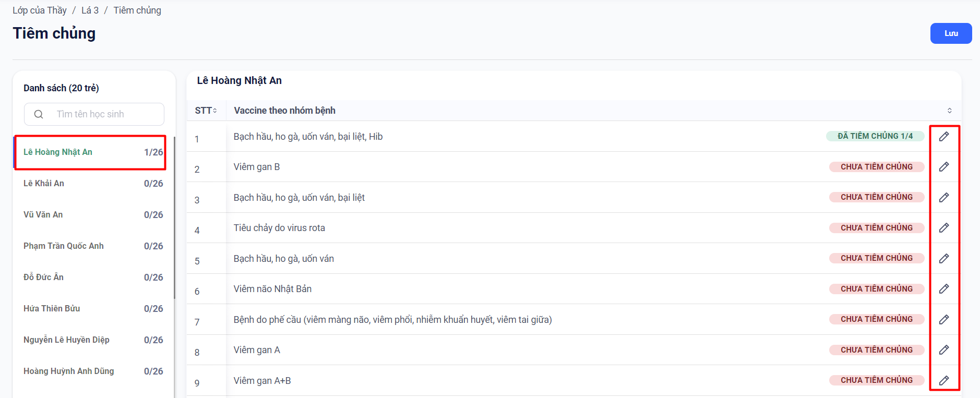Choose Hoàng Huỳnh Anh Dũng from list
Viewport: 980px width, 398px height.
(x=69, y=371)
